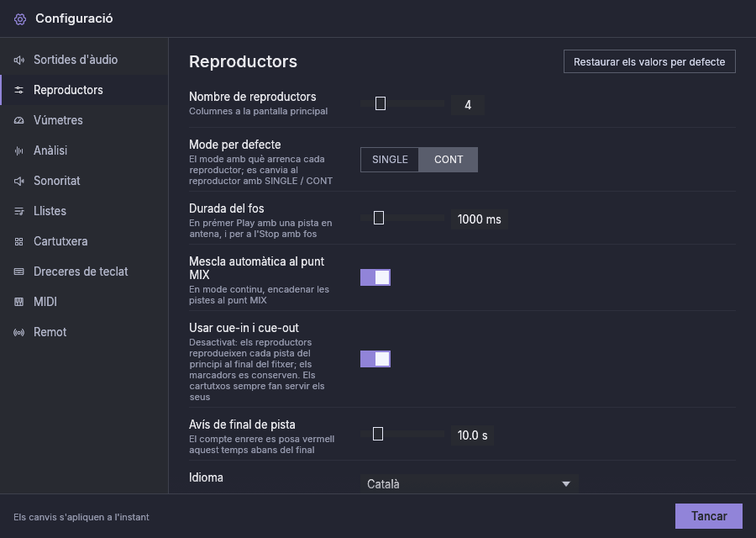Open the Anàlisi settings section

point(84,150)
